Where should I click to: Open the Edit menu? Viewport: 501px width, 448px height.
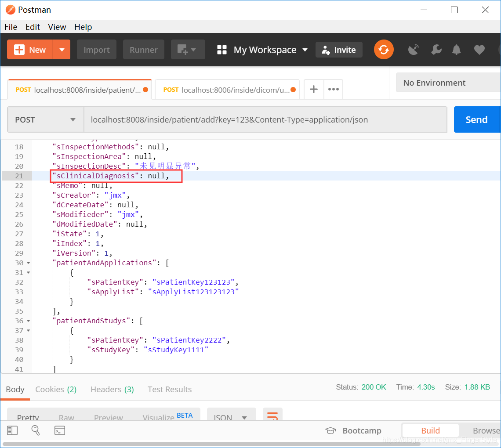[x=33, y=27]
